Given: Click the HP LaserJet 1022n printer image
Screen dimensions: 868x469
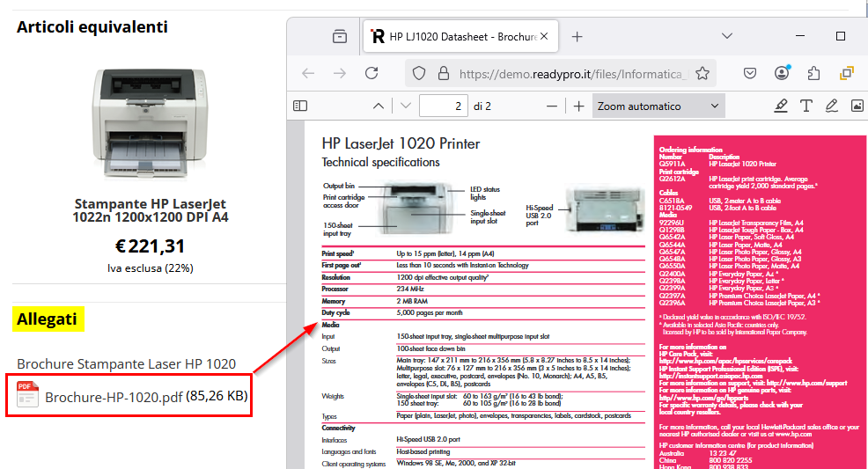Looking at the screenshot, I should click(x=150, y=124).
